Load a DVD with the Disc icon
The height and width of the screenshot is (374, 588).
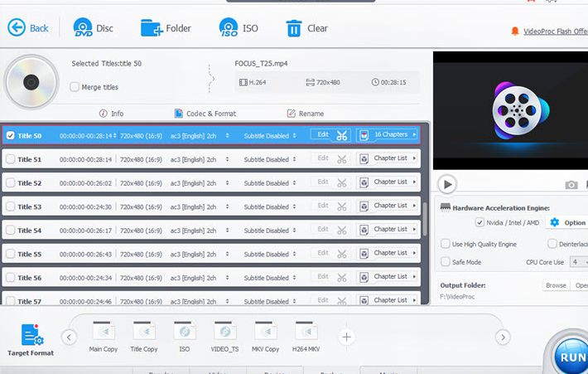point(83,27)
